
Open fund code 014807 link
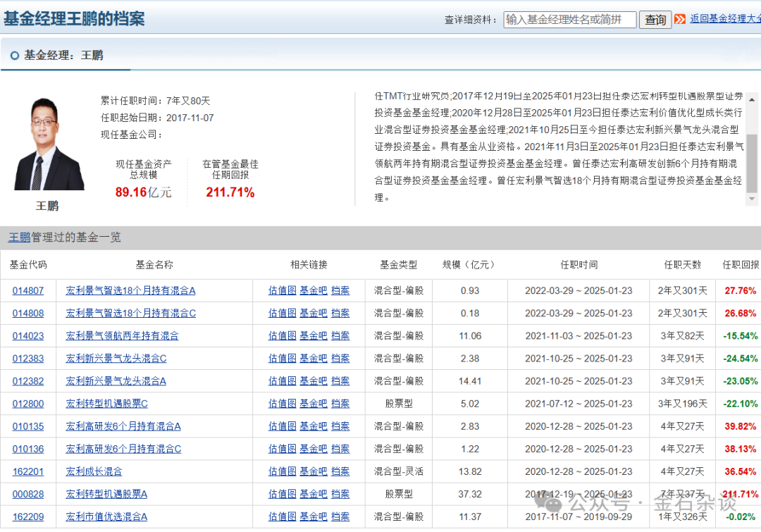(x=28, y=290)
